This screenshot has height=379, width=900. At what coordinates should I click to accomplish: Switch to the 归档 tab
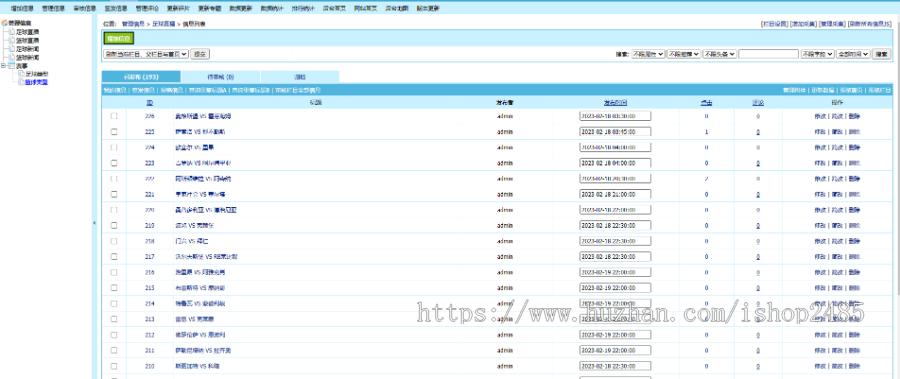click(300, 77)
